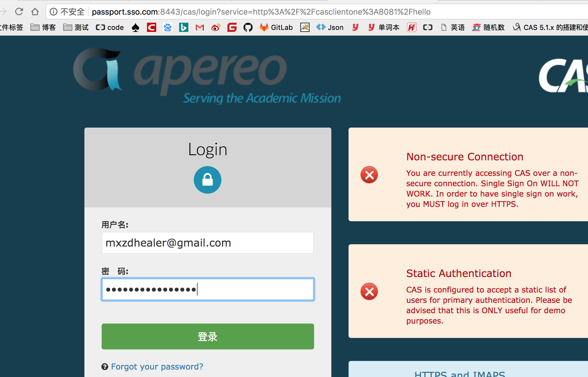Open the GitLab bookmark
The width and height of the screenshot is (588, 377).
[276, 27]
